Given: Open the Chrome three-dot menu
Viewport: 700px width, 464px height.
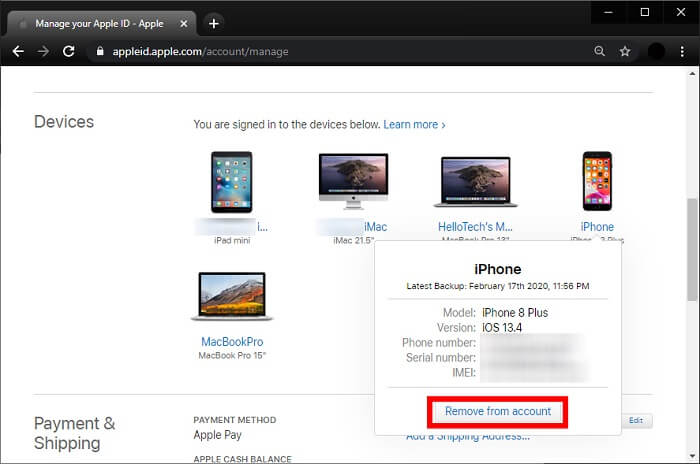Looking at the screenshot, I should 684,51.
